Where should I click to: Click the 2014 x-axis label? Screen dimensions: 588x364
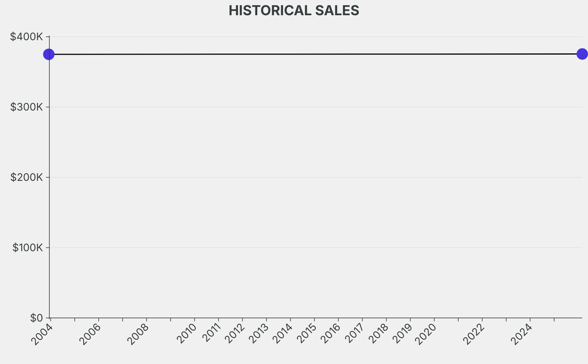pyautogui.click(x=282, y=334)
